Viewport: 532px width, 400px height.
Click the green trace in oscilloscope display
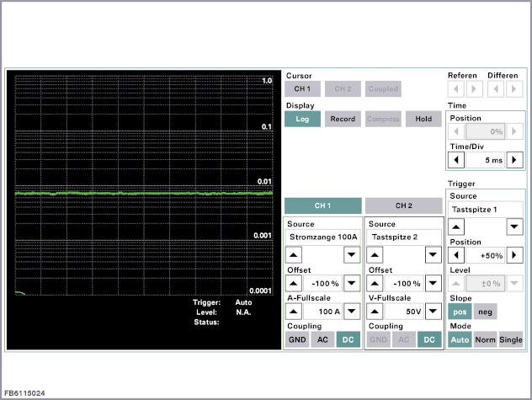144,194
